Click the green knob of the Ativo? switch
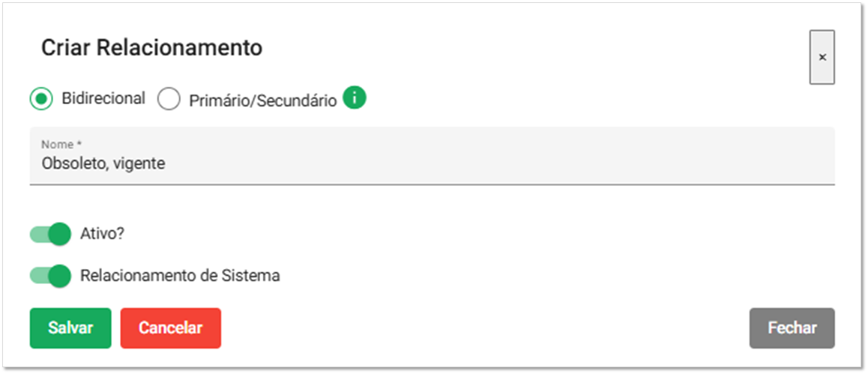This screenshot has height=374, width=868. tap(60, 234)
